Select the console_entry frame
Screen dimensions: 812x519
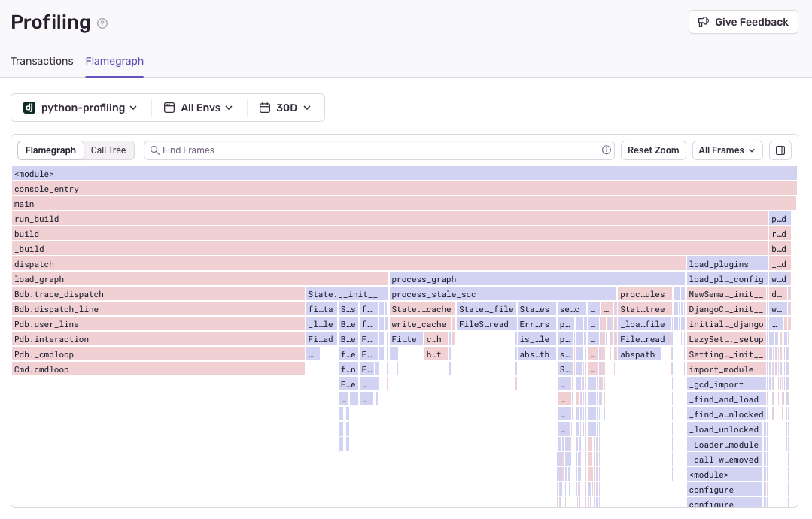404,188
